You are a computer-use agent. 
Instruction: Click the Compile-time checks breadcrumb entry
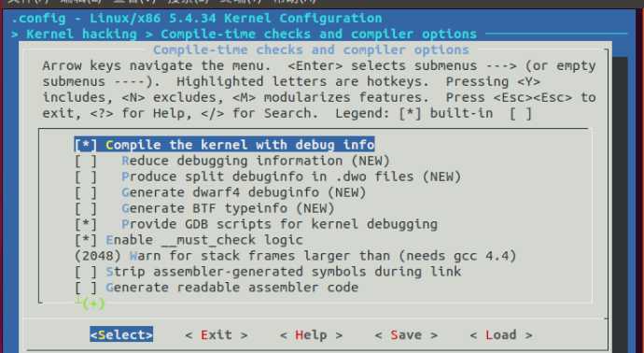[318, 35]
